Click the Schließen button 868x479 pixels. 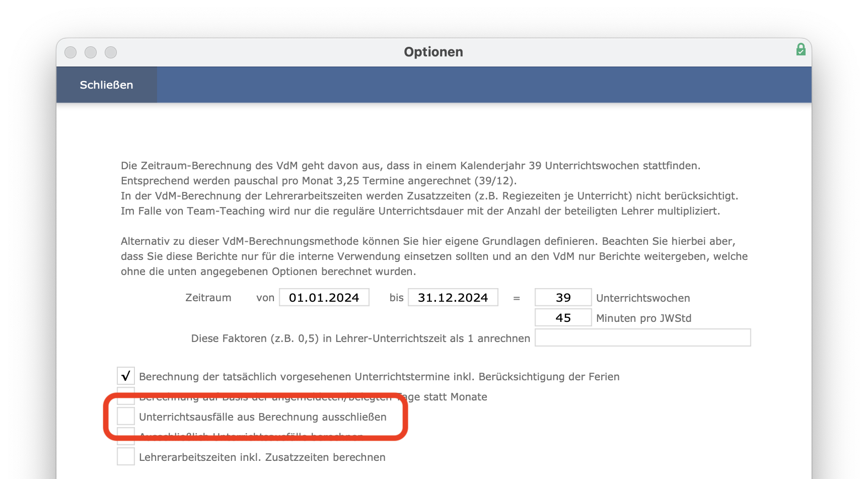(106, 85)
